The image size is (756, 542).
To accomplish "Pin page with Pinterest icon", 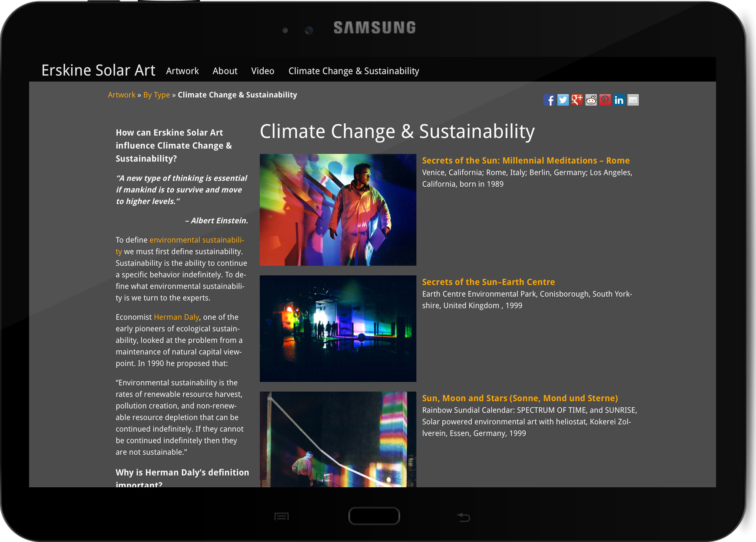I will [x=605, y=100].
